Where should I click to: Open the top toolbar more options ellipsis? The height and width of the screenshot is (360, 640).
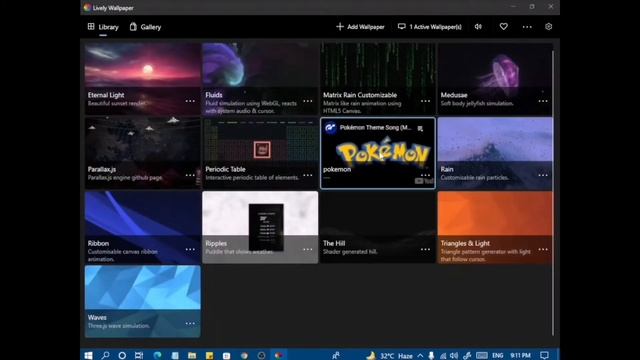(x=527, y=27)
